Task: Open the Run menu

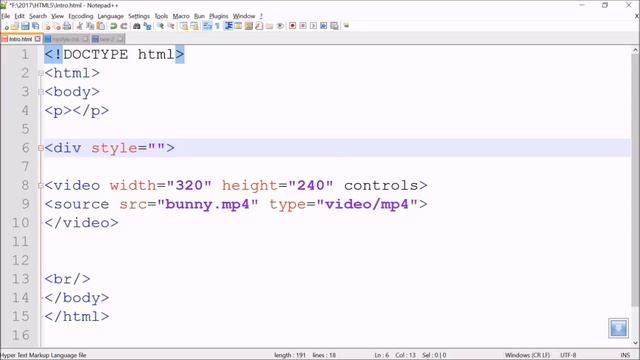Action: pyautogui.click(x=199, y=16)
